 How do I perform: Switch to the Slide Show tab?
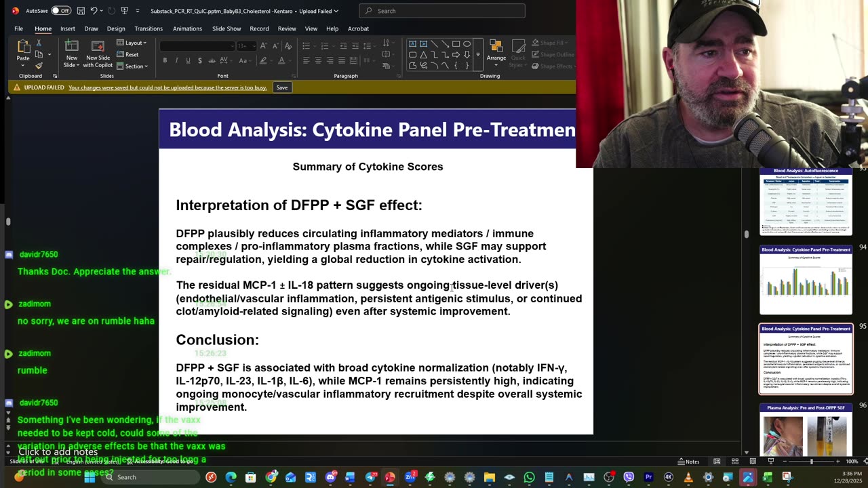[x=226, y=28]
